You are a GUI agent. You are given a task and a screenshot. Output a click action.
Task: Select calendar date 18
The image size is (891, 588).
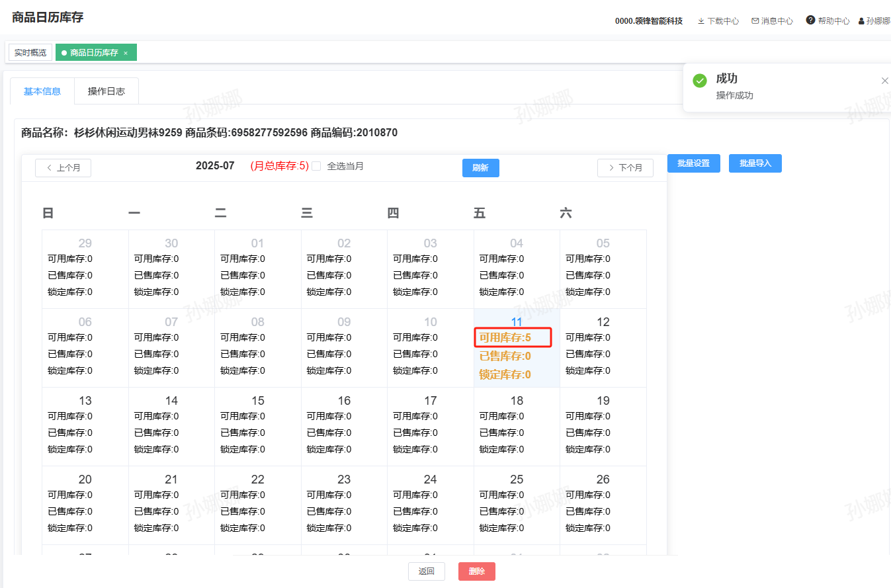[x=517, y=401]
